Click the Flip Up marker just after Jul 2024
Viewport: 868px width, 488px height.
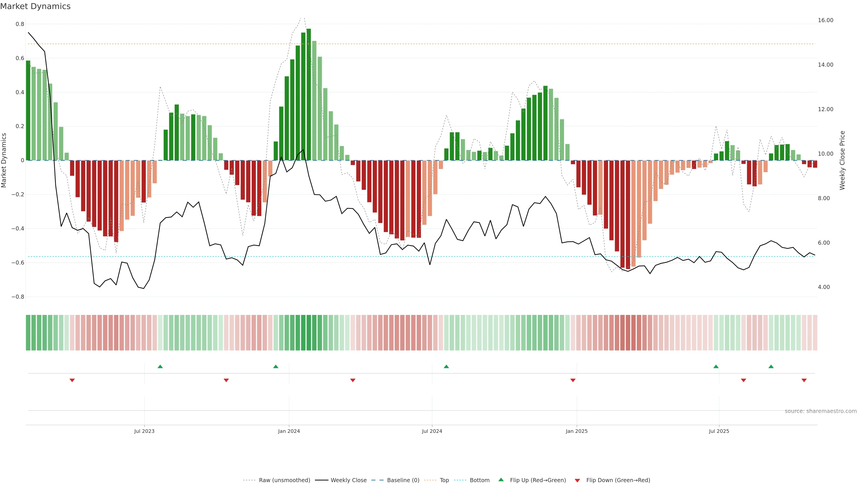(446, 366)
